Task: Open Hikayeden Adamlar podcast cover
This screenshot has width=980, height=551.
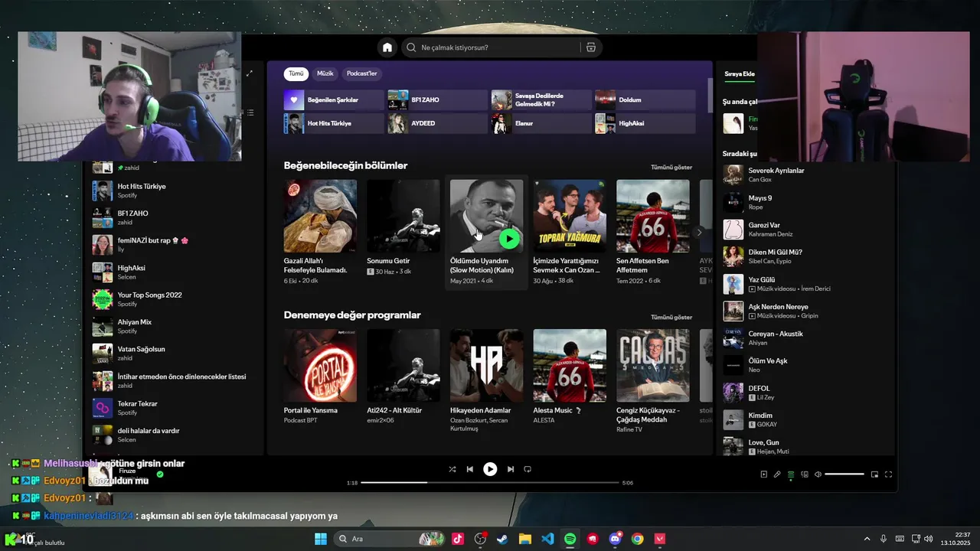Action: [x=486, y=365]
